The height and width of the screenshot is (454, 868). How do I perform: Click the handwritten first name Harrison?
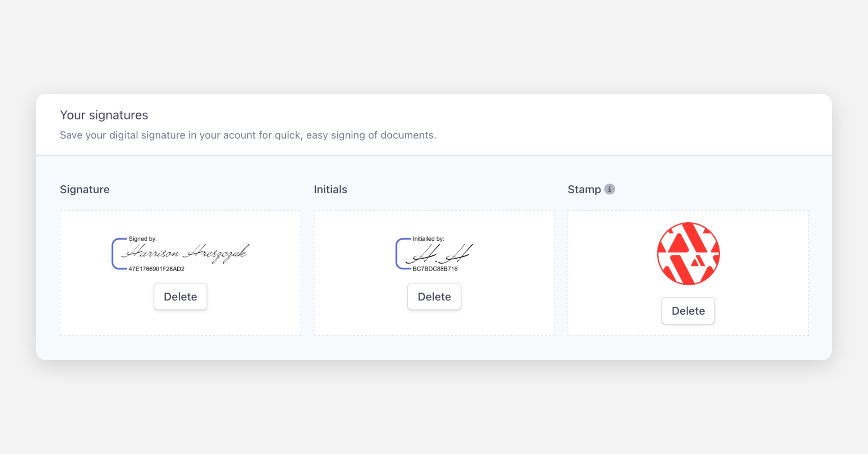[152, 252]
